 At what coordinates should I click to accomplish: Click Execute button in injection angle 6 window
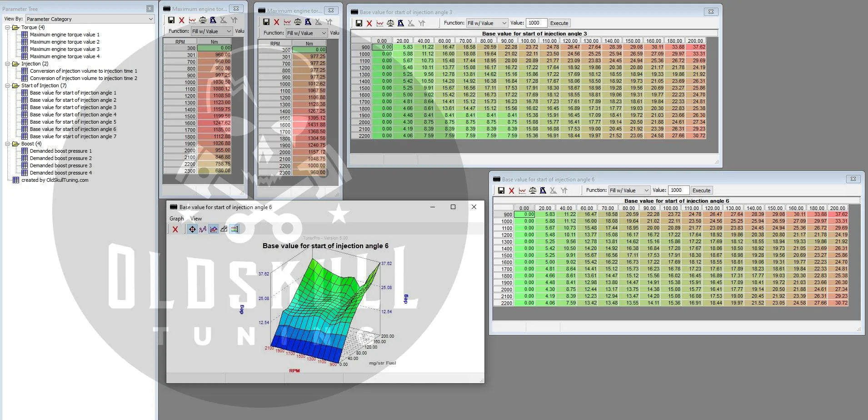pyautogui.click(x=701, y=190)
